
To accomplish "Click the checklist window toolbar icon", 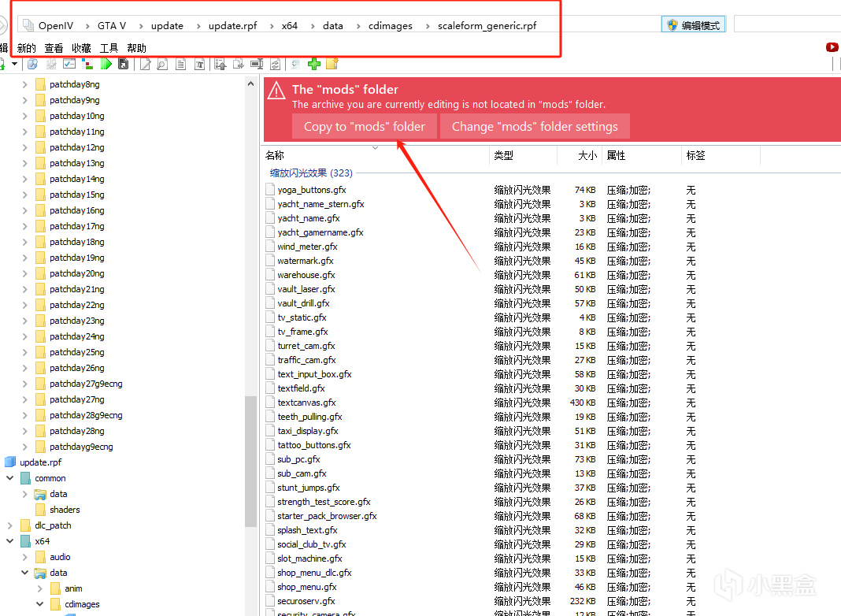I will pyautogui.click(x=69, y=63).
